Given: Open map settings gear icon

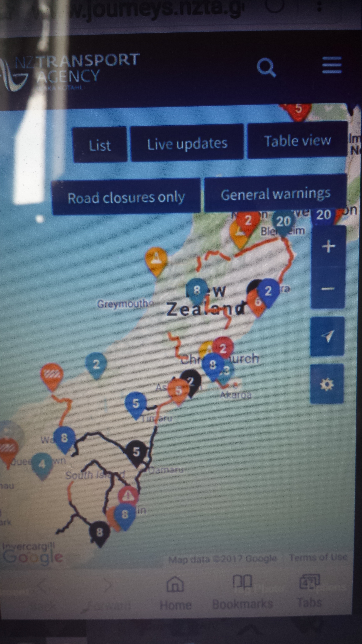Looking at the screenshot, I should pos(327,384).
